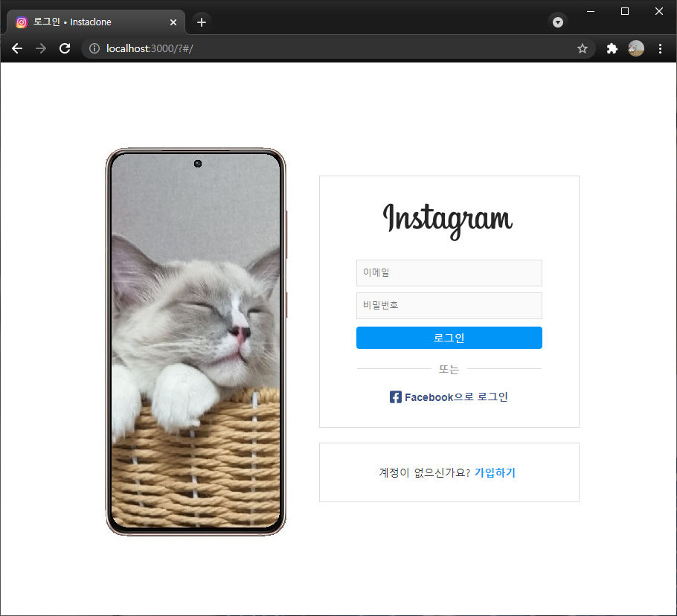Viewport: 677px width, 616px height.
Task: Click the blue 로그인 button
Action: tap(449, 338)
